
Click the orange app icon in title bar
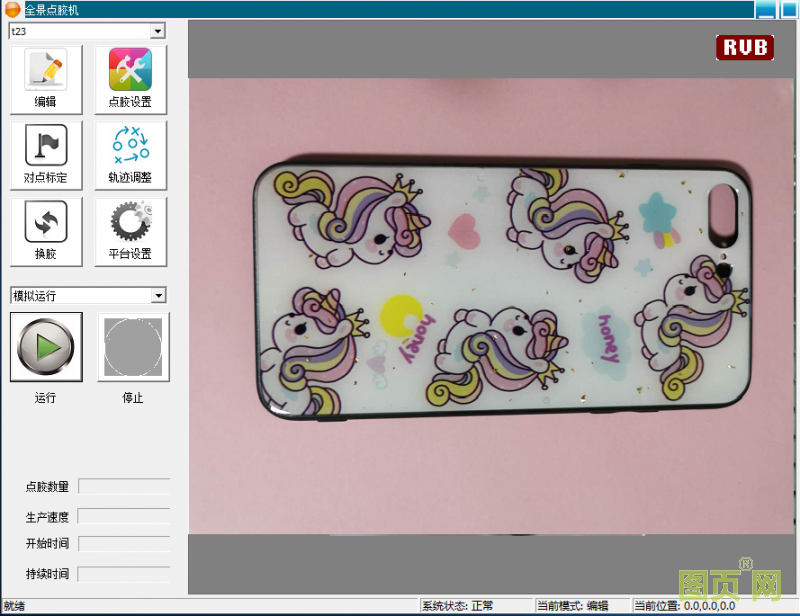pos(13,9)
